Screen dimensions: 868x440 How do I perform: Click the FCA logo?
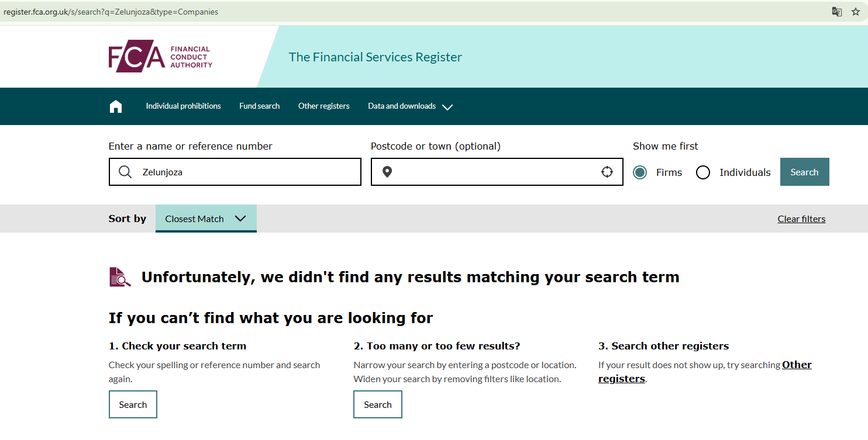pos(160,57)
